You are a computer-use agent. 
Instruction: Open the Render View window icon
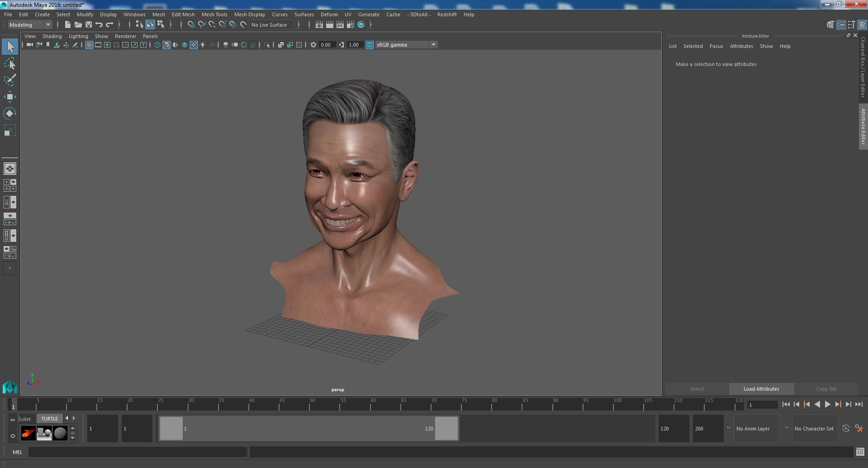[319, 25]
